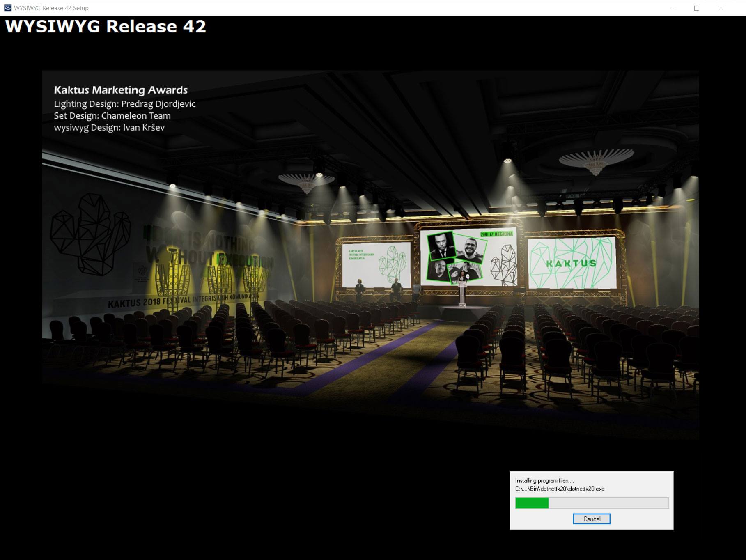The width and height of the screenshot is (746, 560).
Task: Click 'wysiwyg Design: Ivan Kršev' credit line
Action: coord(109,128)
